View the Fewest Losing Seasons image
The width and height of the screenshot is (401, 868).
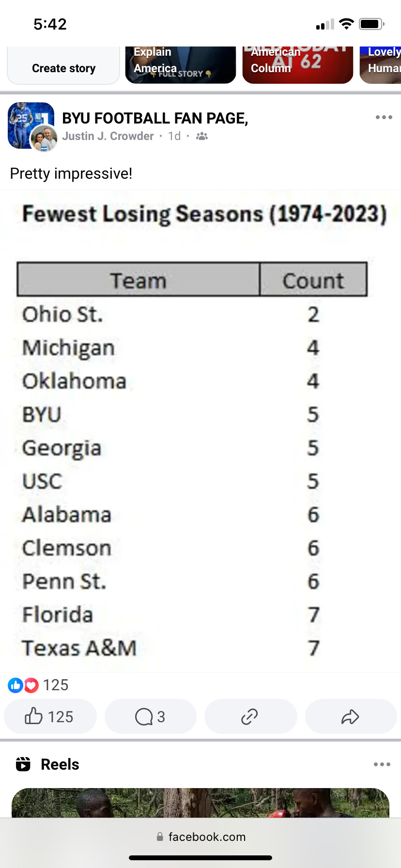pyautogui.click(x=200, y=431)
